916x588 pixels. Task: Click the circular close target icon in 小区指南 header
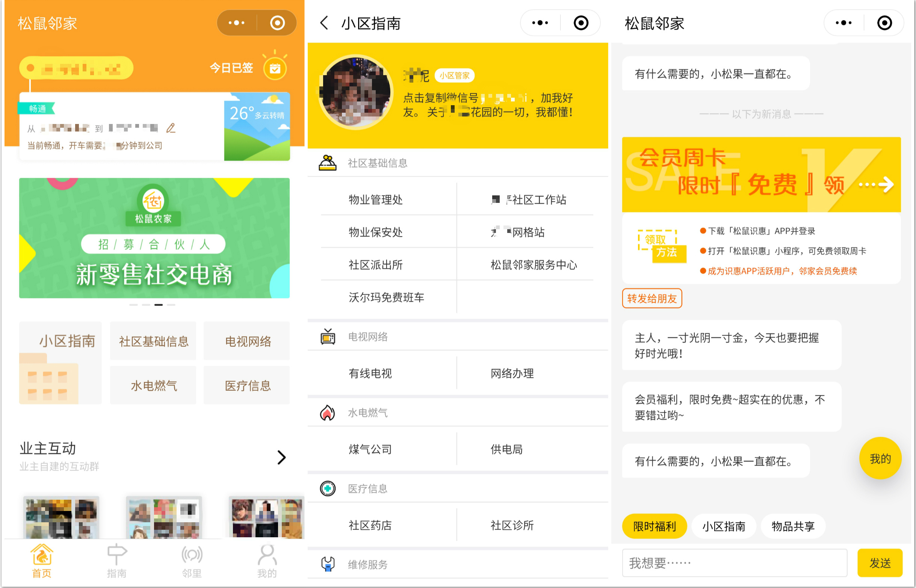(581, 23)
